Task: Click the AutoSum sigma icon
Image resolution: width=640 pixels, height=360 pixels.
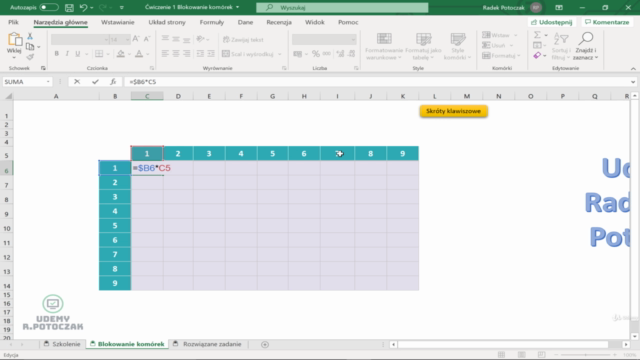Action: 538,35
